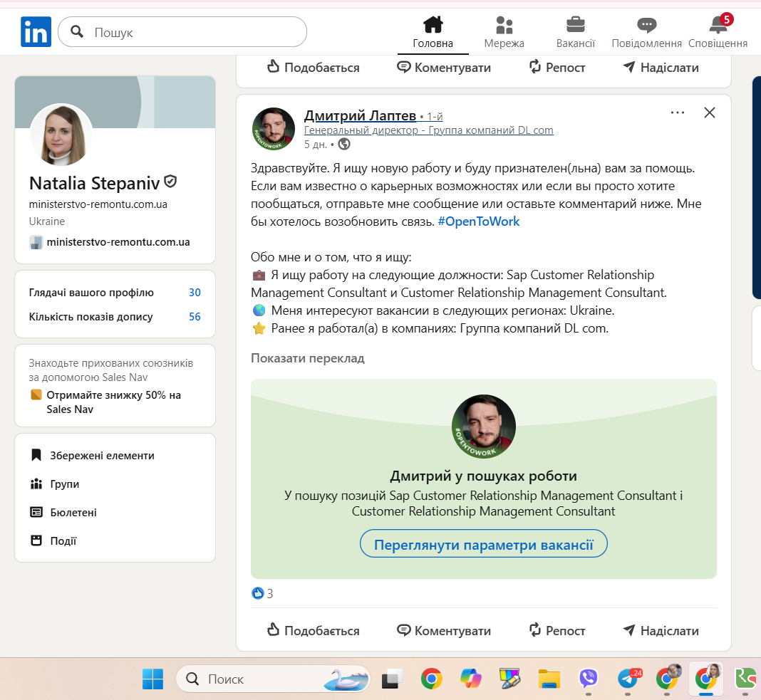The width and height of the screenshot is (761, 700).
Task: Open Telegram with 24 badge on taskbar
Action: [x=629, y=679]
